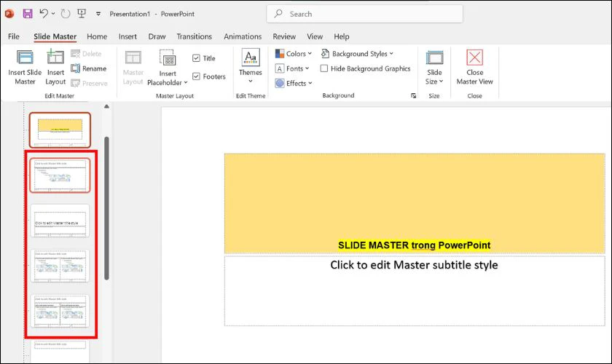Open the File menu
Viewport: 612px width, 364px height.
pos(14,36)
